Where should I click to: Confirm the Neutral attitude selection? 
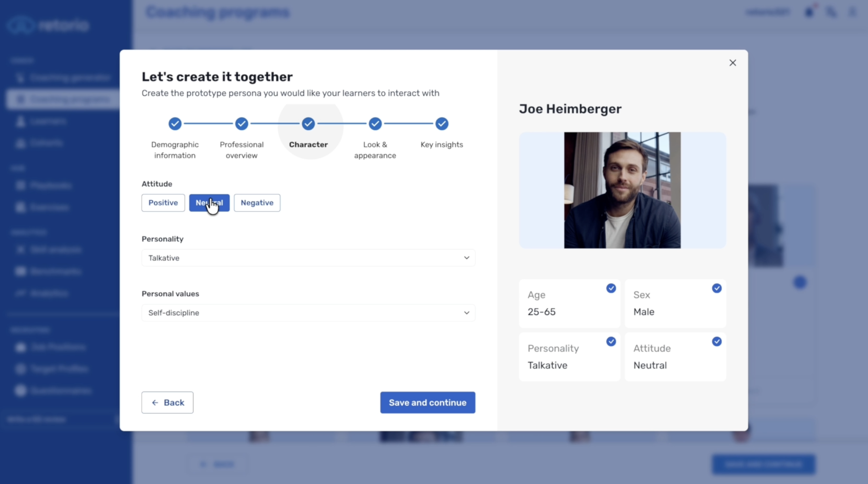[209, 202]
